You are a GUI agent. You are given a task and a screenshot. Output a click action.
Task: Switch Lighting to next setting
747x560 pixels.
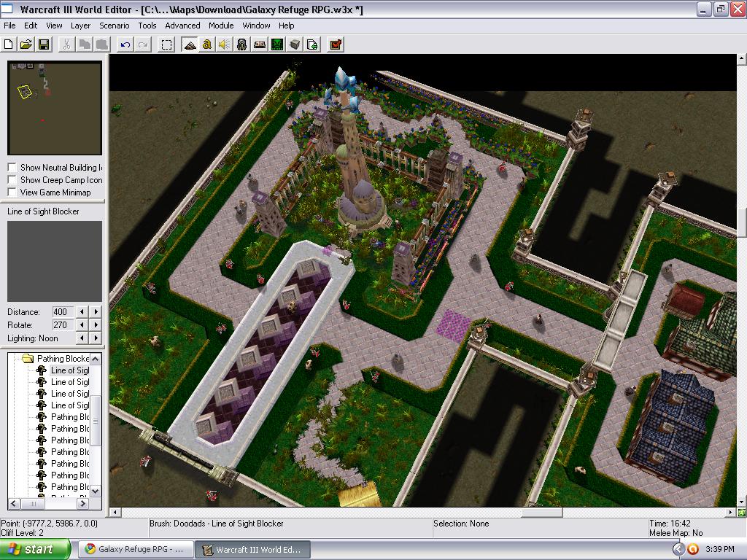(96, 338)
